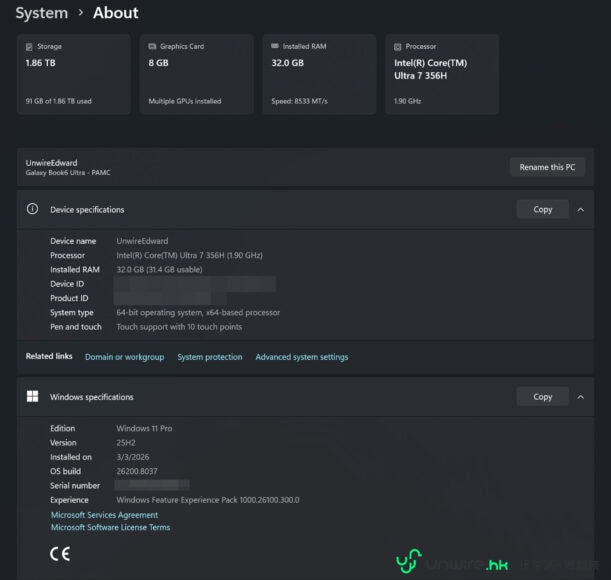Open the Processor Intel Core Ultra card

coord(442,74)
